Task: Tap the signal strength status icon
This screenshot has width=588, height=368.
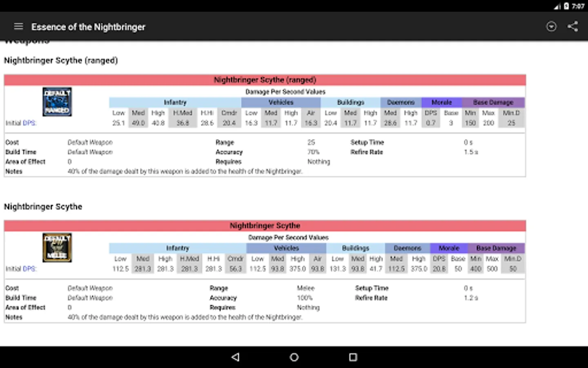Action: tap(557, 6)
